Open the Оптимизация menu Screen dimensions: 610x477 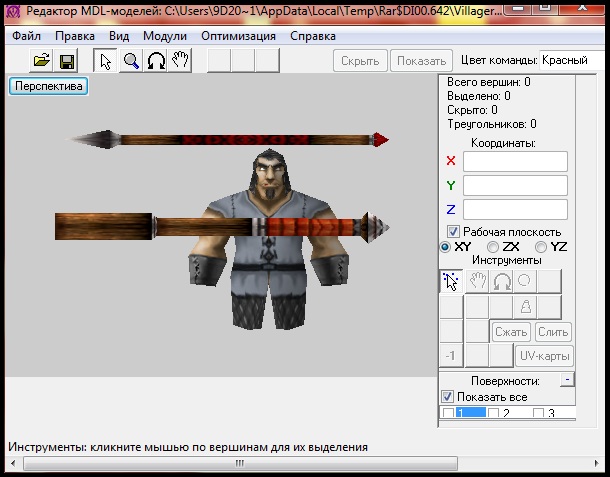coord(238,36)
